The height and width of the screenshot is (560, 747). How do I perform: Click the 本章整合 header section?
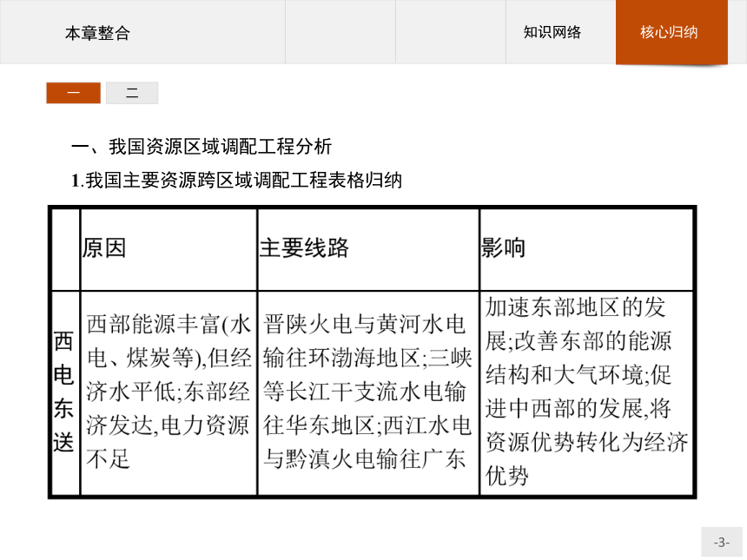coord(143,32)
